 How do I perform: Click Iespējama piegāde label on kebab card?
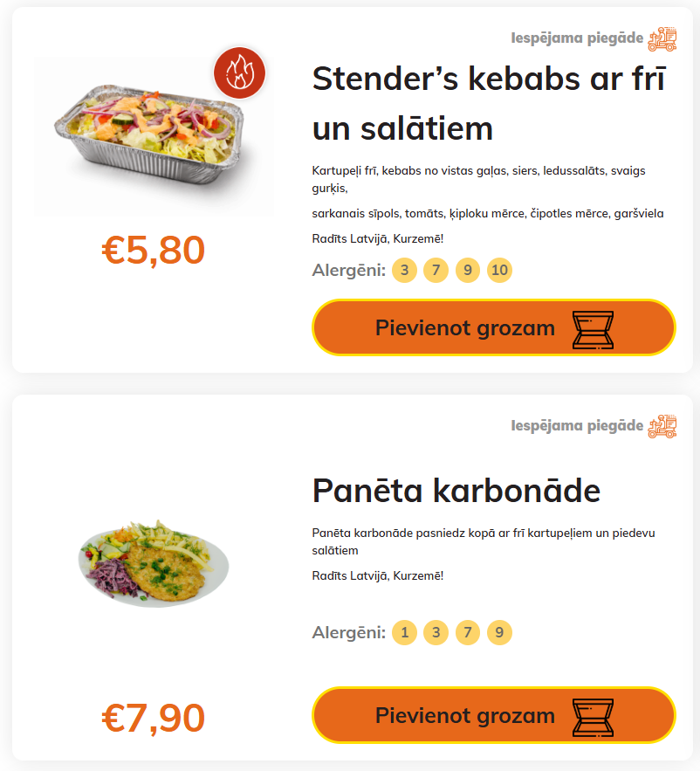pos(576,38)
